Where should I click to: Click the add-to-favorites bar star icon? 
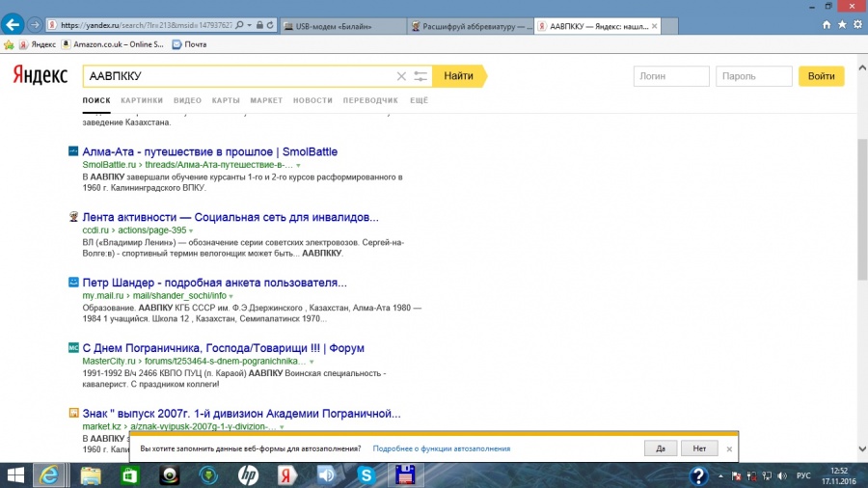(x=9, y=44)
